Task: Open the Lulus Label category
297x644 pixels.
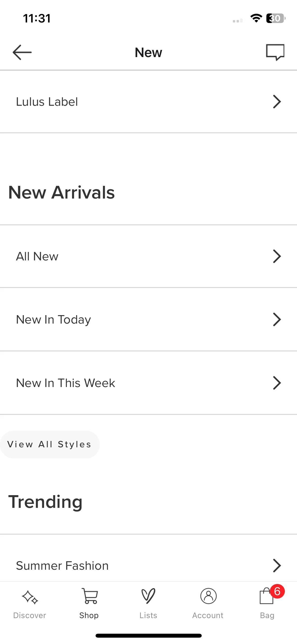Action: click(x=148, y=102)
